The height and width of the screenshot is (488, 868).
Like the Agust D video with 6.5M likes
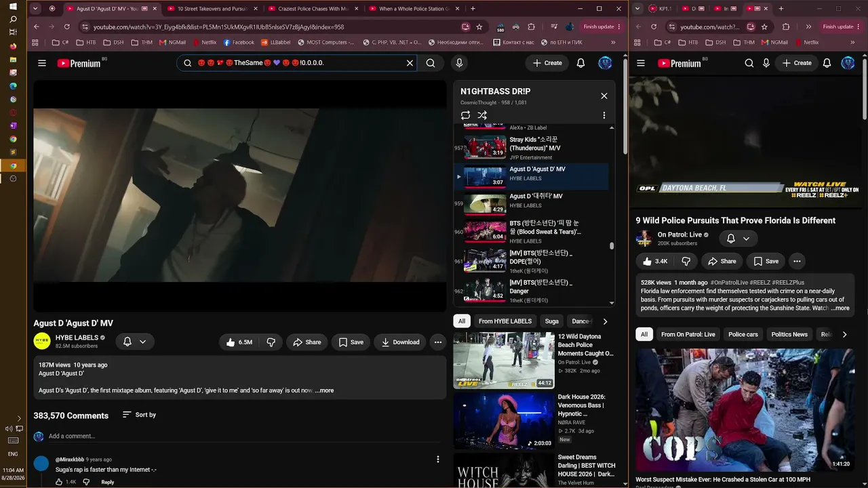[x=239, y=342]
